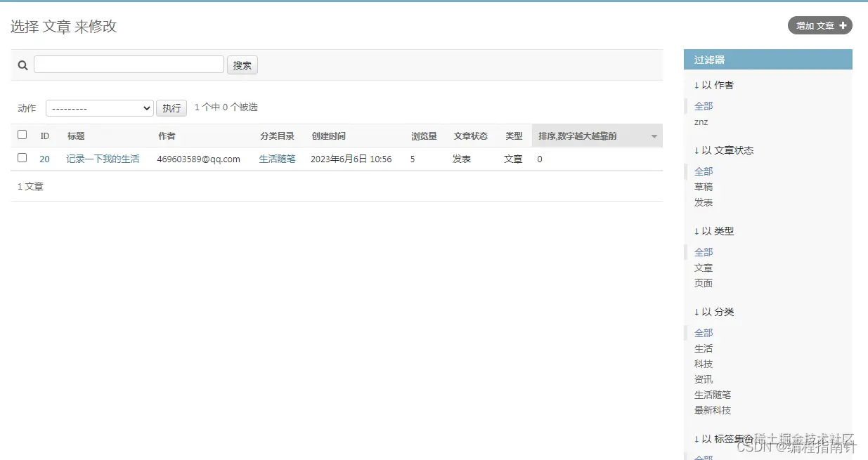The height and width of the screenshot is (460, 868).
Task: Open the 生活随笔 category link
Action: (x=277, y=159)
